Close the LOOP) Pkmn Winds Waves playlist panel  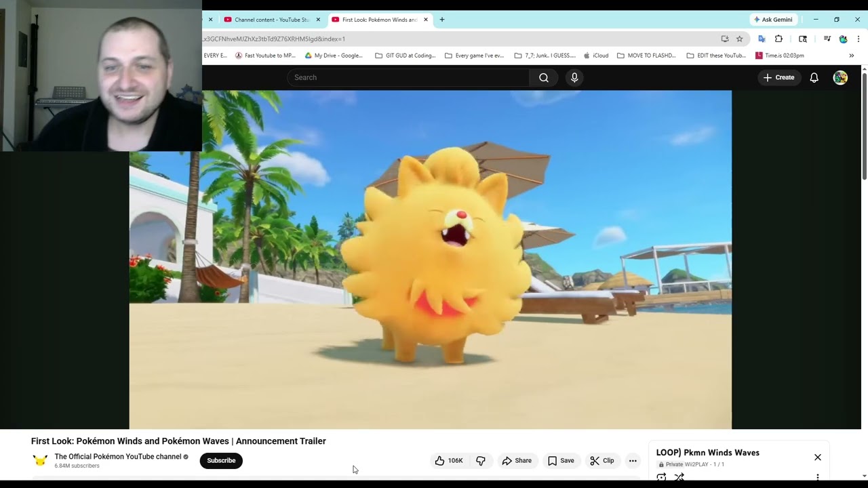tap(817, 457)
